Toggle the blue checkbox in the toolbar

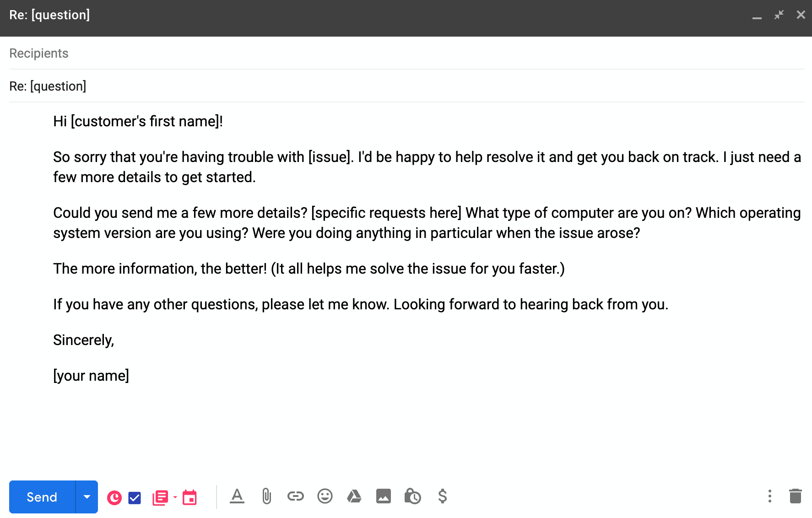pos(135,497)
